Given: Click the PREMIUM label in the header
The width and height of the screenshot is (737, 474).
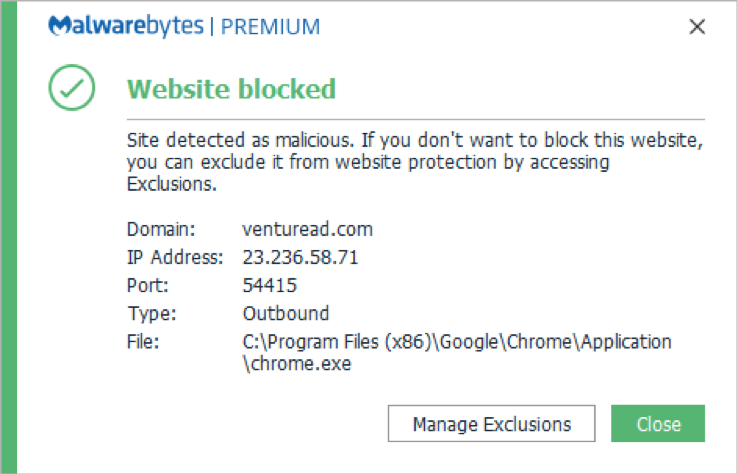Looking at the screenshot, I should coord(270,27).
